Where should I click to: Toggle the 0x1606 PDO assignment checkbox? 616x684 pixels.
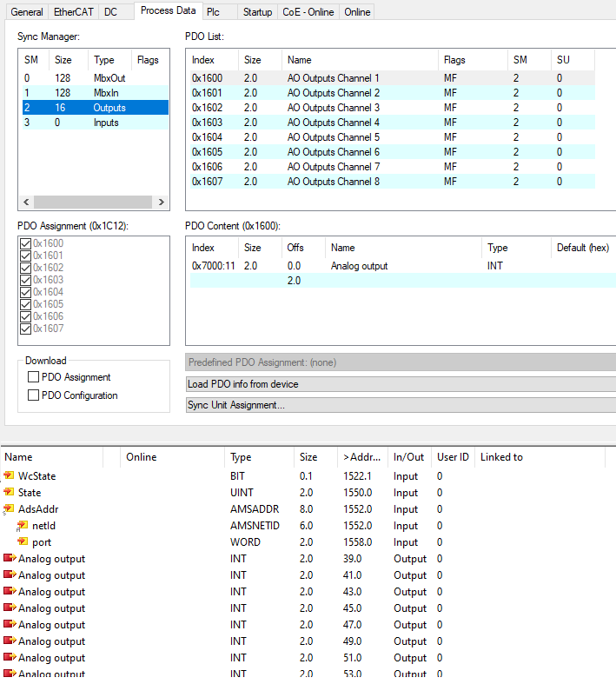click(26, 316)
